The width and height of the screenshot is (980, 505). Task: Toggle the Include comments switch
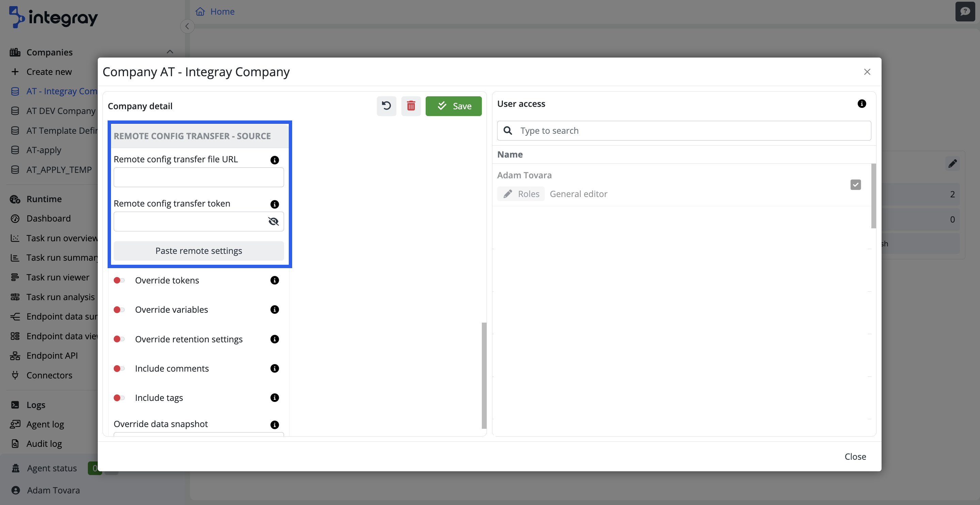tap(119, 369)
